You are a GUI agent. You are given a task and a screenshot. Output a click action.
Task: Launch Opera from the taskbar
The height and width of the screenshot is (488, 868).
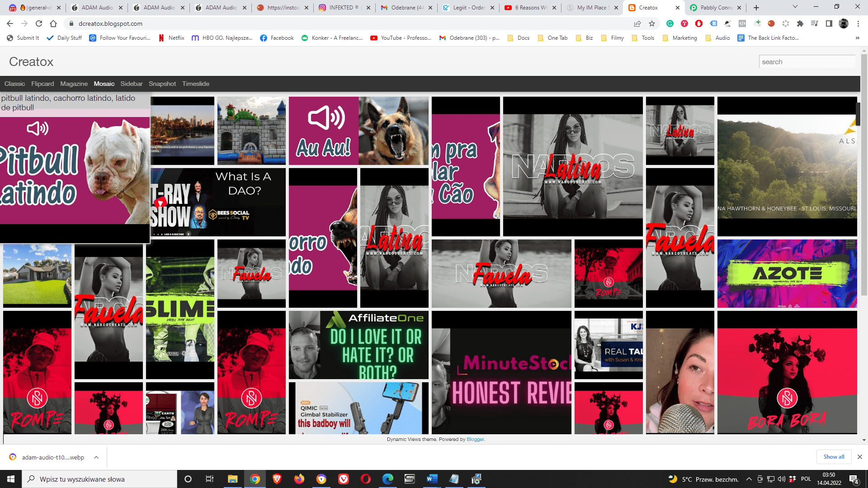(366, 479)
